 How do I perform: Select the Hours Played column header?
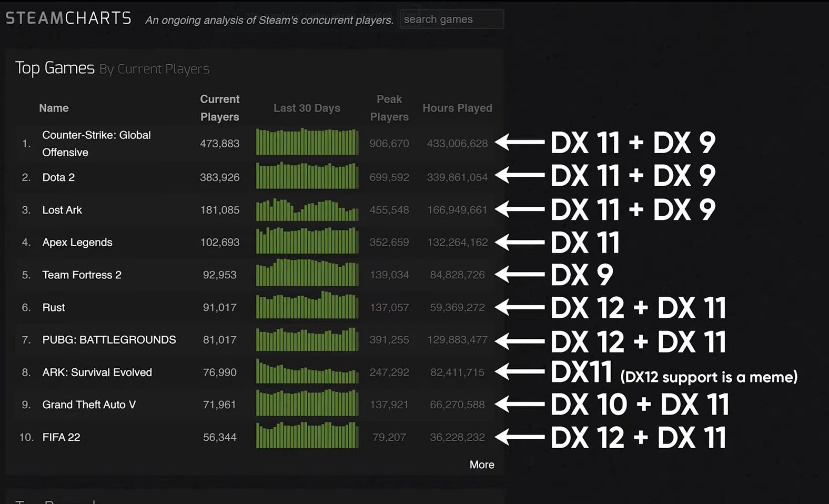458,108
